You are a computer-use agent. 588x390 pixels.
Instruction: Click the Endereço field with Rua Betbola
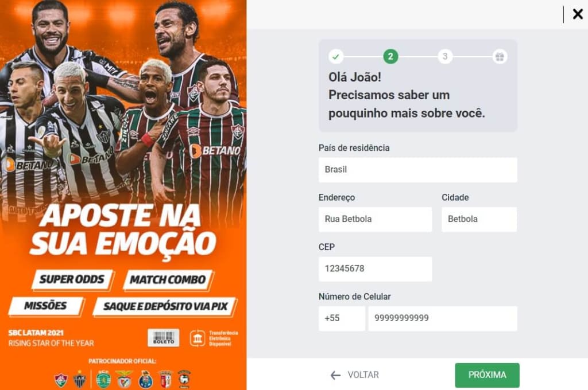(x=375, y=219)
